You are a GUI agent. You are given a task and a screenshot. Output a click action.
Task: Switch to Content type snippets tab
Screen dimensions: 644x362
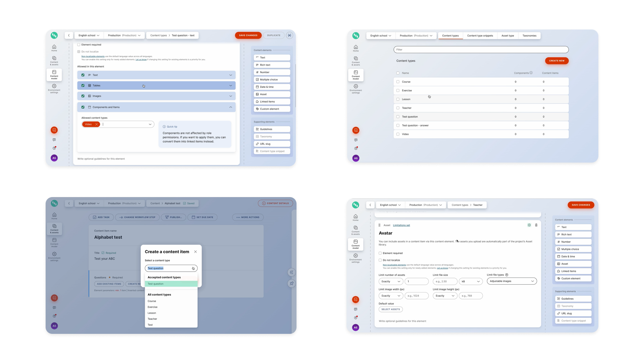coord(480,36)
